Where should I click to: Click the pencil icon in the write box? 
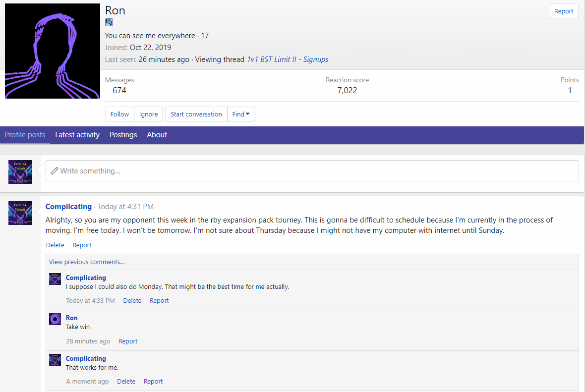pyautogui.click(x=55, y=171)
